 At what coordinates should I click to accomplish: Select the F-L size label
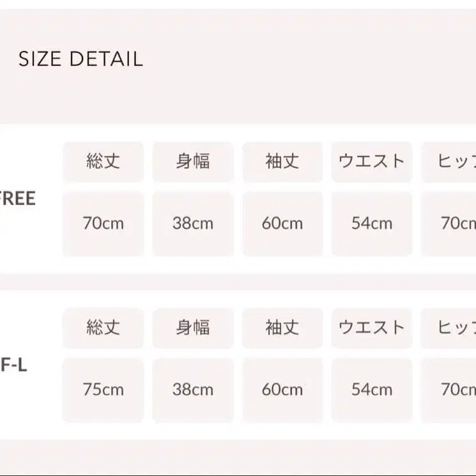point(13,367)
